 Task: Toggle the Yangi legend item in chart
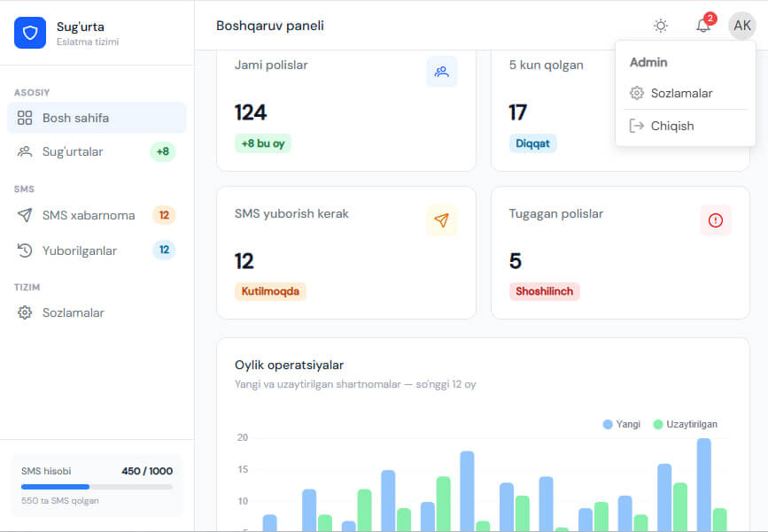622,424
